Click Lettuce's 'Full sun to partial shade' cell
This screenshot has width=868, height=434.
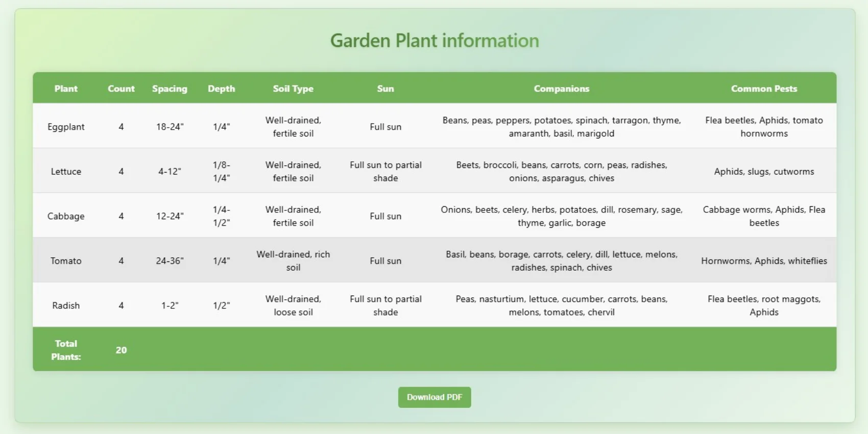click(x=385, y=172)
